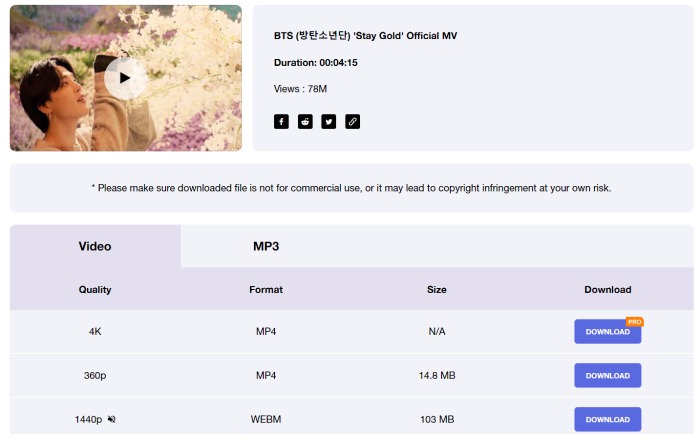The height and width of the screenshot is (434, 700).
Task: Play the Stay Gold video preview
Action: (x=125, y=78)
